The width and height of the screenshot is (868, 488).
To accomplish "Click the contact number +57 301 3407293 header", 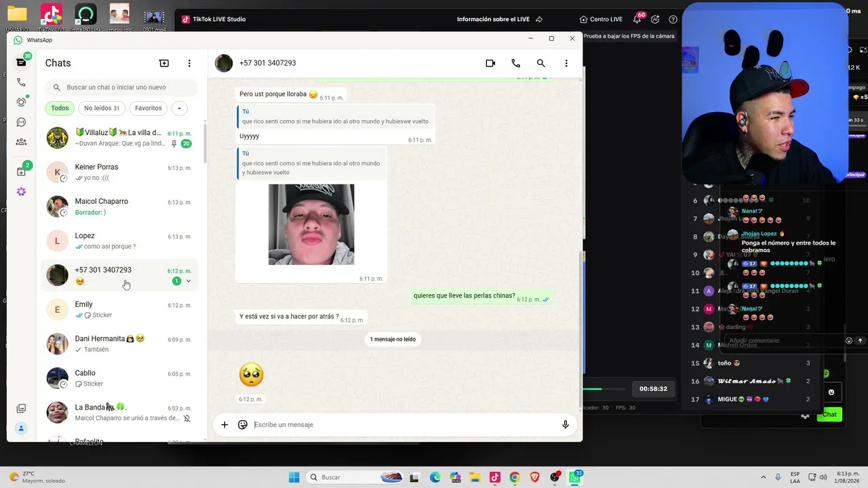I will coord(268,63).
